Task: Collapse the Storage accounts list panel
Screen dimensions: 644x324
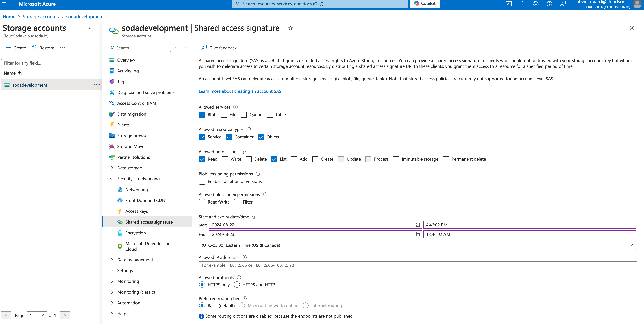Action: click(x=90, y=28)
